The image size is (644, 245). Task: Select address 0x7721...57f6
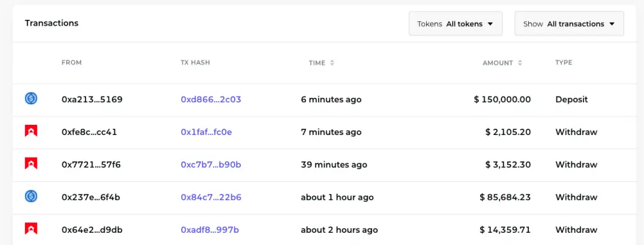tap(91, 165)
